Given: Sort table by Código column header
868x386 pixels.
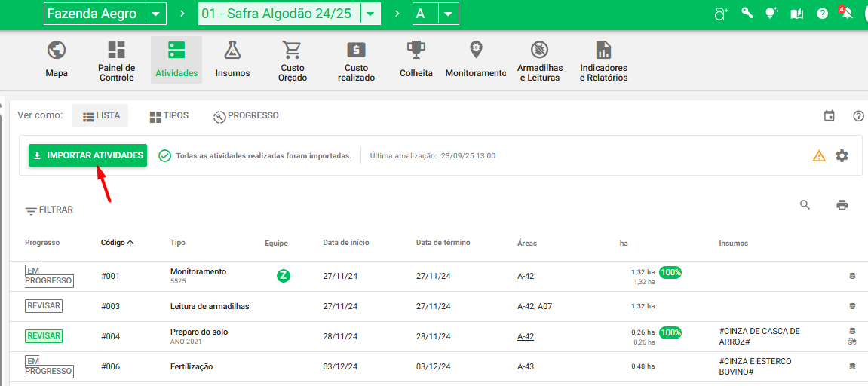Looking at the screenshot, I should tap(117, 243).
